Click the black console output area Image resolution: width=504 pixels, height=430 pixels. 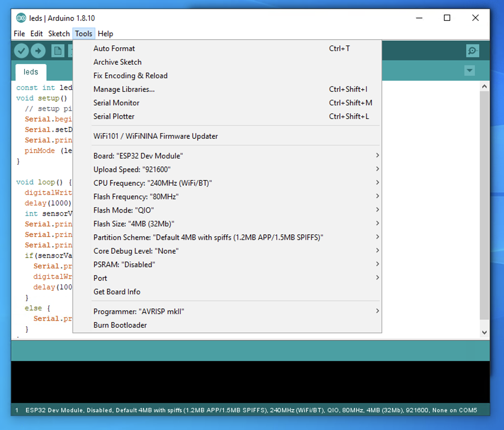[250, 382]
